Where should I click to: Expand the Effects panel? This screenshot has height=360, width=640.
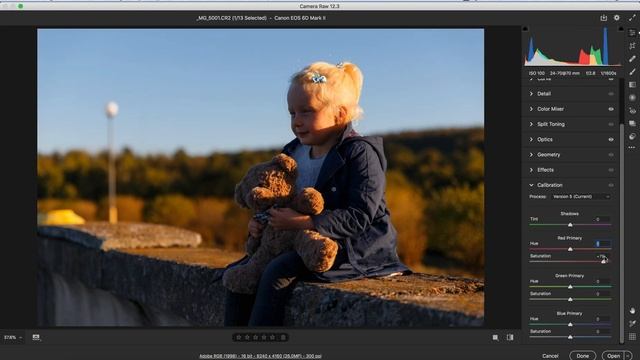pyautogui.click(x=531, y=170)
